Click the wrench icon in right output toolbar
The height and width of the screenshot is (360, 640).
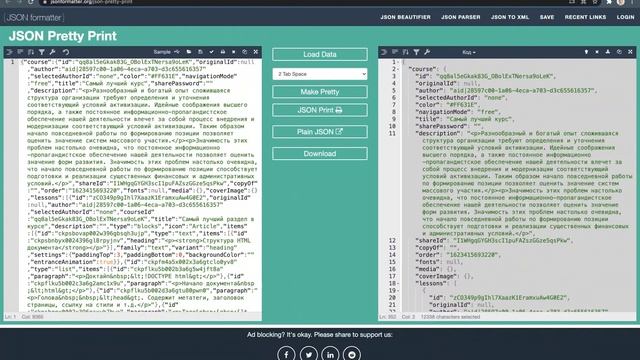click(427, 52)
